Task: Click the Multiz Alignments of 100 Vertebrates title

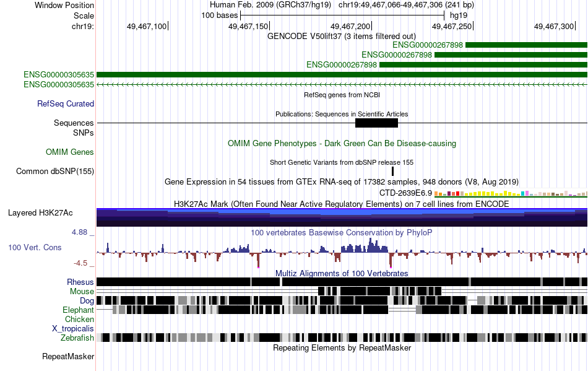Action: coord(342,273)
